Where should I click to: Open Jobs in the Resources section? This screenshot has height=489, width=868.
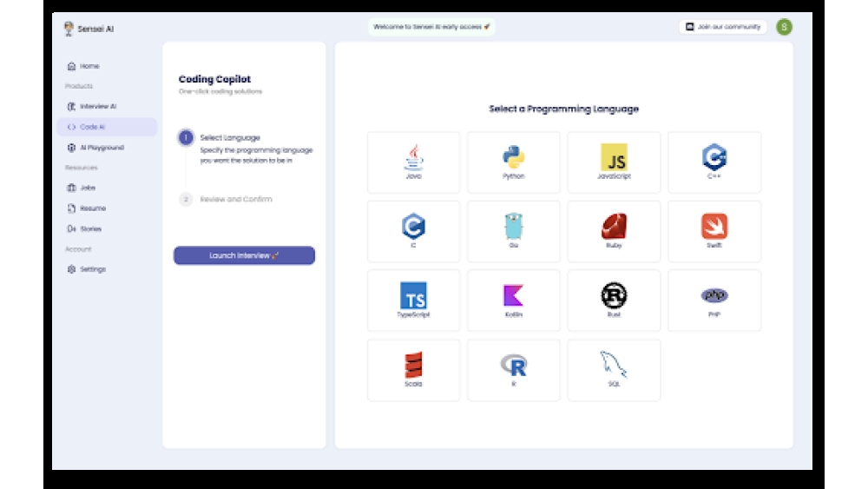pyautogui.click(x=107, y=188)
